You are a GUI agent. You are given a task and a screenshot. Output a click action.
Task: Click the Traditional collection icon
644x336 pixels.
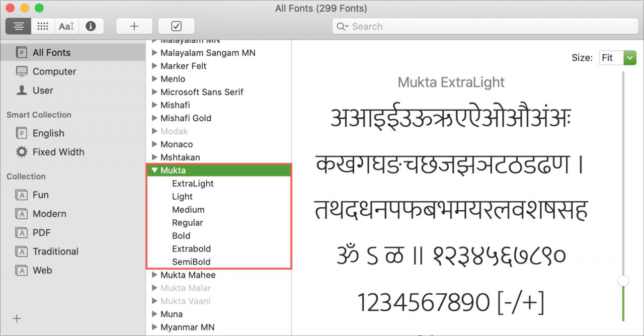point(22,251)
